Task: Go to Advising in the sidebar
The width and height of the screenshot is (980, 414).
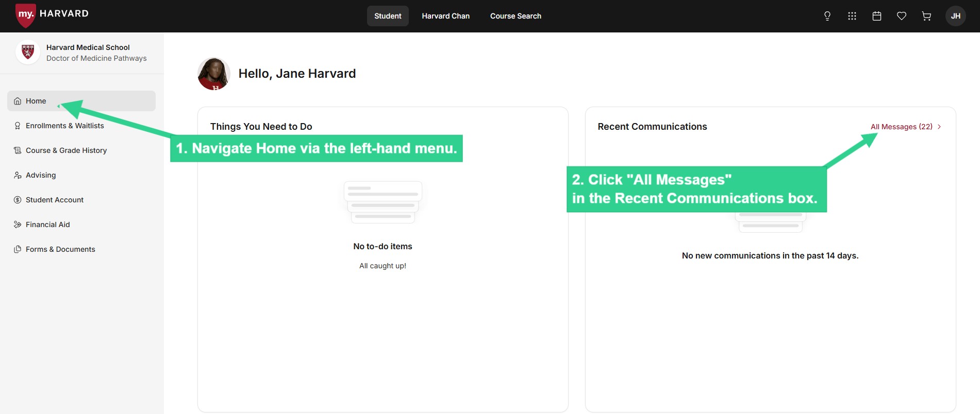Action: [x=81, y=175]
